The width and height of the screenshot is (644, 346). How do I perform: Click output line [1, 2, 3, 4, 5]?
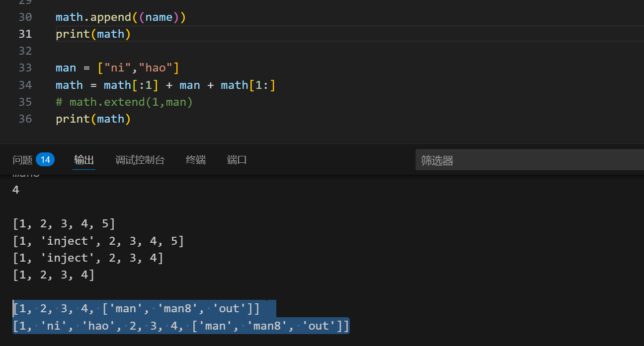pos(64,224)
